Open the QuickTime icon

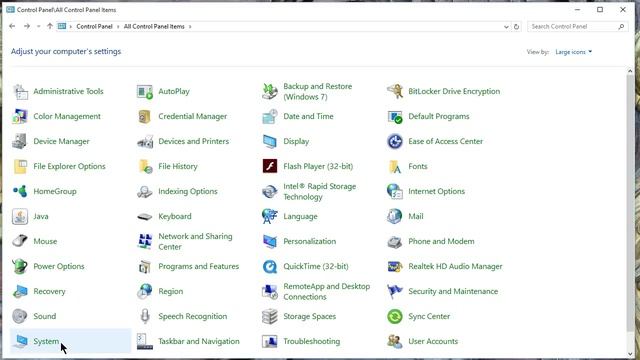270,266
